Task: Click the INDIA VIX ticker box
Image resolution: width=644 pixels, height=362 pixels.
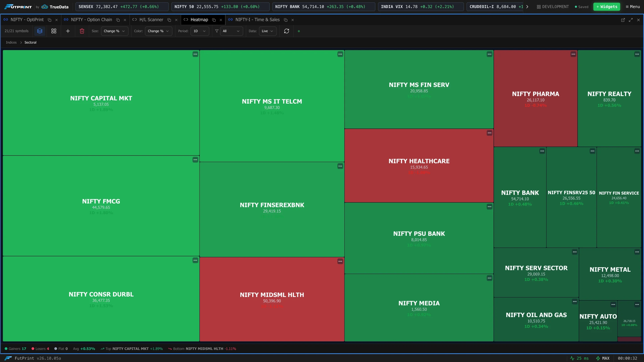Action: [421, 7]
